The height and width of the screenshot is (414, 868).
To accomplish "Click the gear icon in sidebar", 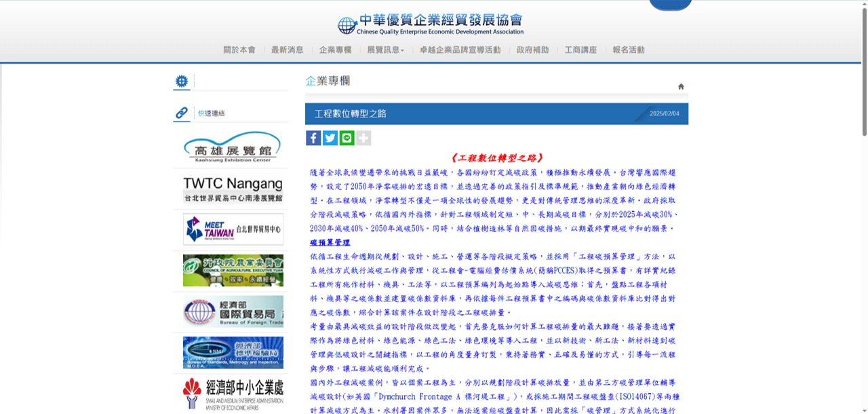I will pos(182,81).
